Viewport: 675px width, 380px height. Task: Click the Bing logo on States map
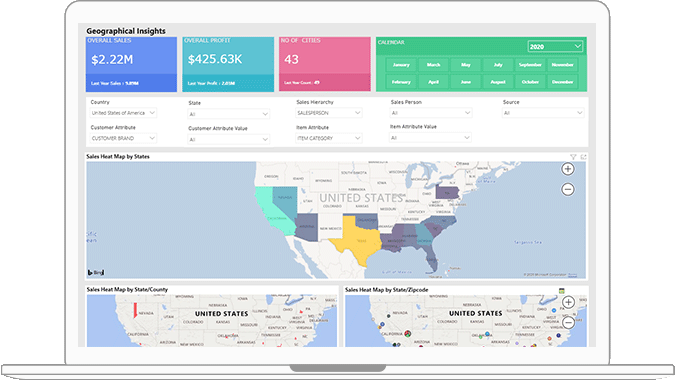click(x=96, y=272)
